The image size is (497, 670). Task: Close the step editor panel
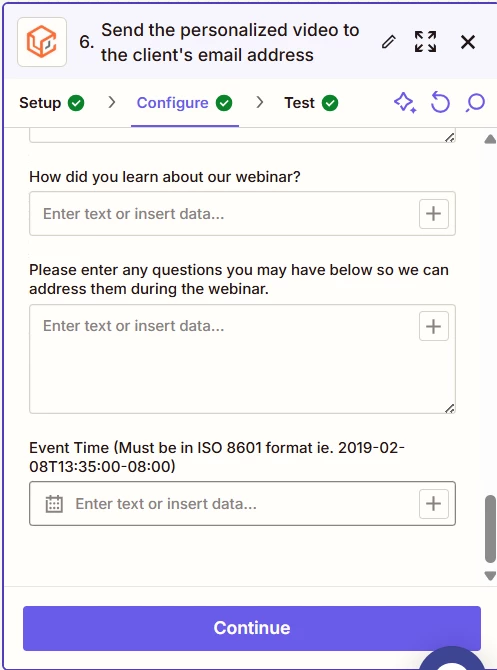pos(468,42)
